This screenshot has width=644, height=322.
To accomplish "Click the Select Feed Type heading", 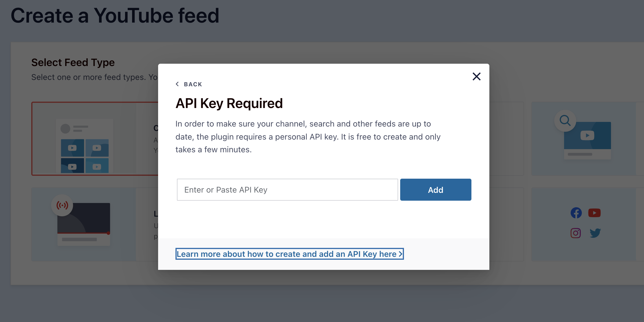I will (73, 63).
